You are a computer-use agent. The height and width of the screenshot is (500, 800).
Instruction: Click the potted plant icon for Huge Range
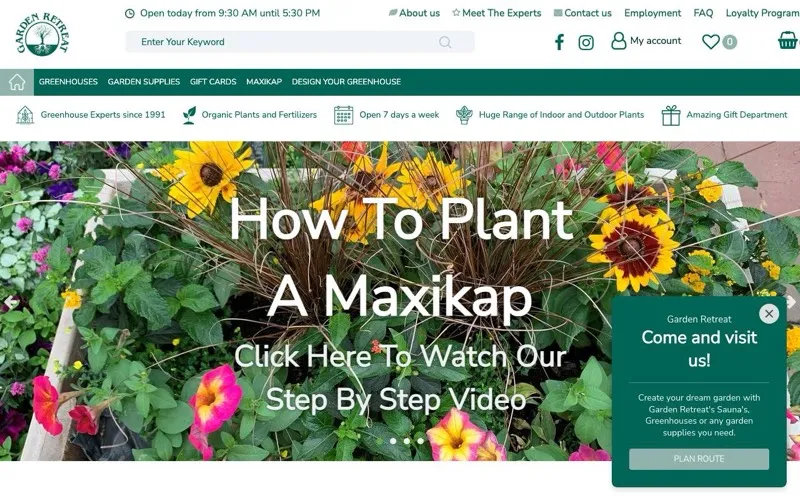coord(464,115)
